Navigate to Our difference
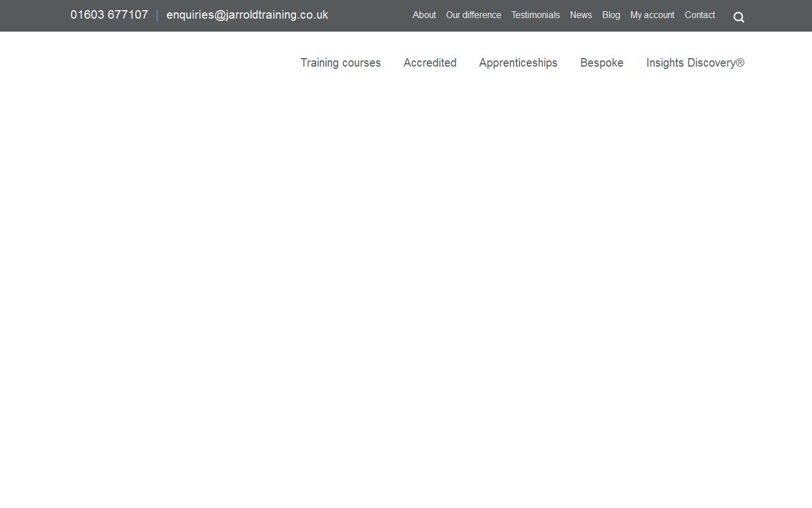The width and height of the screenshot is (812, 508). tap(473, 15)
